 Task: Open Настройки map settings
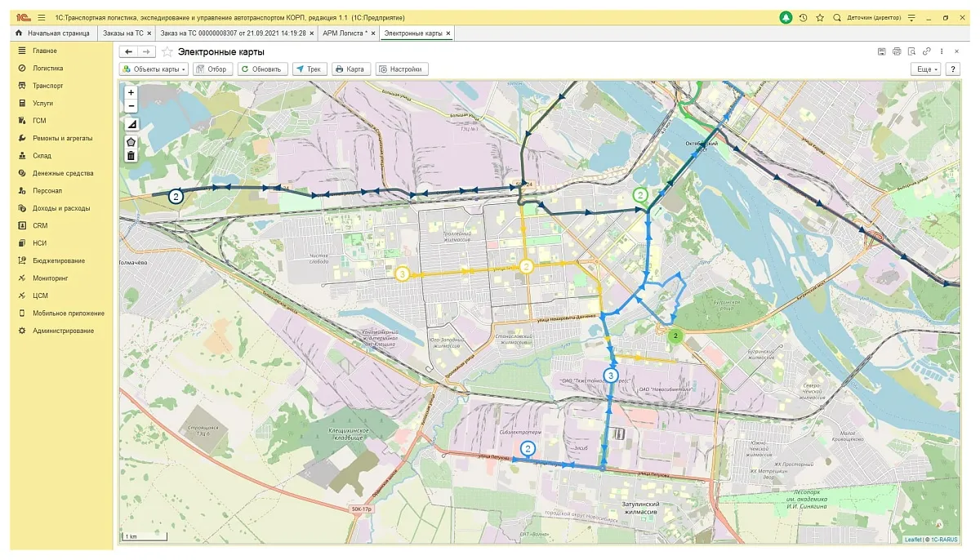point(401,69)
